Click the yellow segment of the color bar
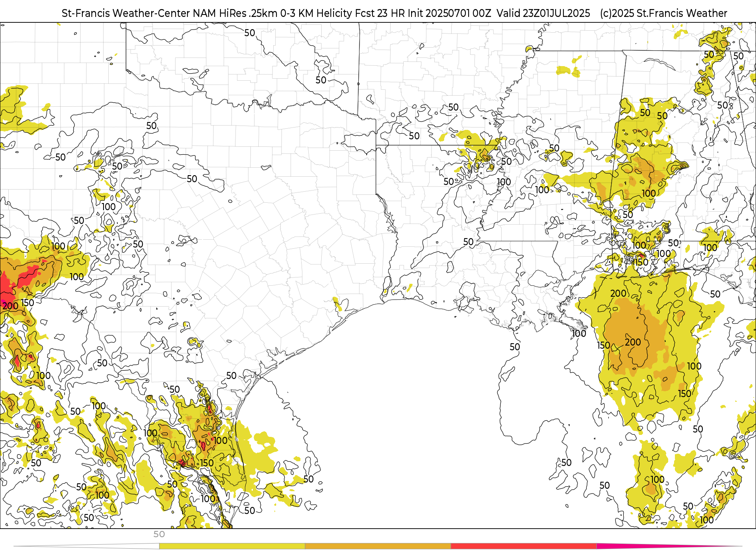The height and width of the screenshot is (551, 756). tap(232, 546)
